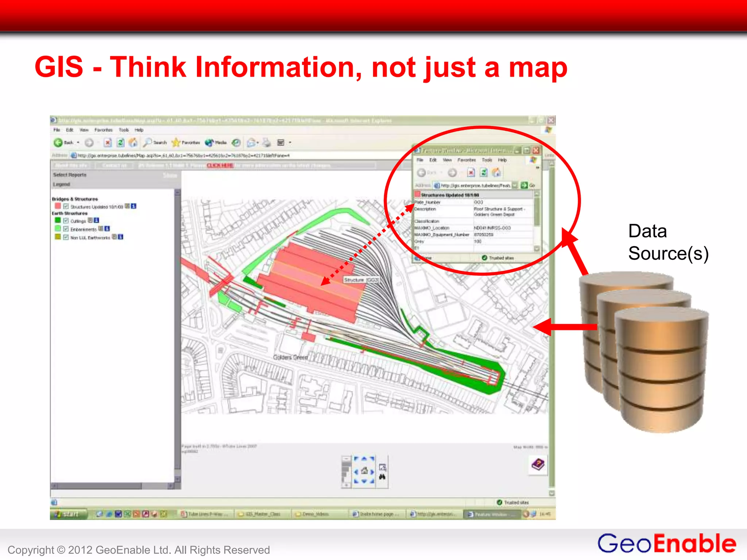Screen dimensions: 747x560
Task: Open Media button in main browser toolbar
Action: pyautogui.click(x=216, y=143)
